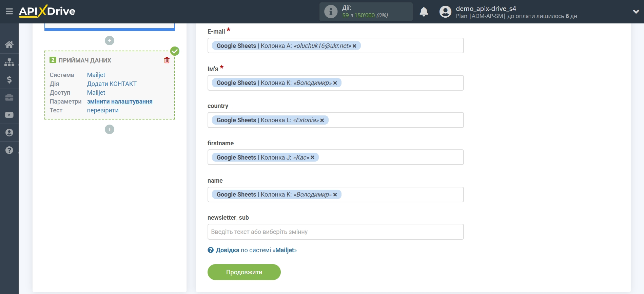Viewport: 644px width, 294px height.
Task: Open the briefcase sidebar icon
Action: 9,97
